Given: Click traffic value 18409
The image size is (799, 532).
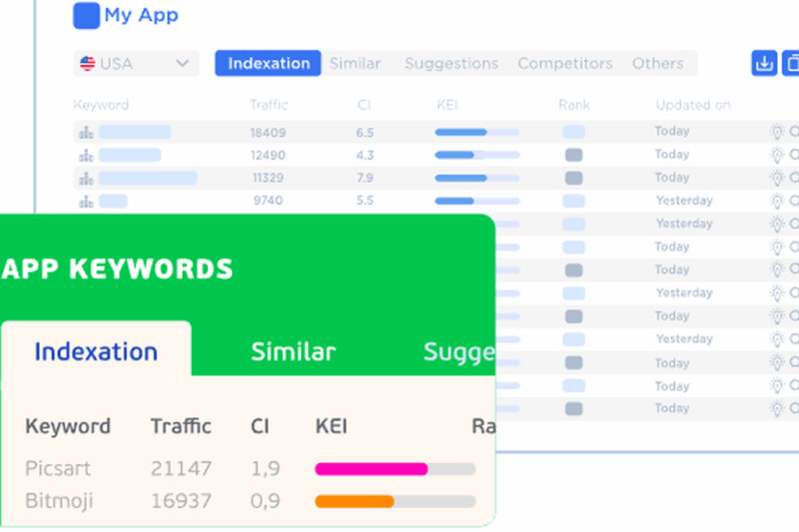Looking at the screenshot, I should (268, 133).
